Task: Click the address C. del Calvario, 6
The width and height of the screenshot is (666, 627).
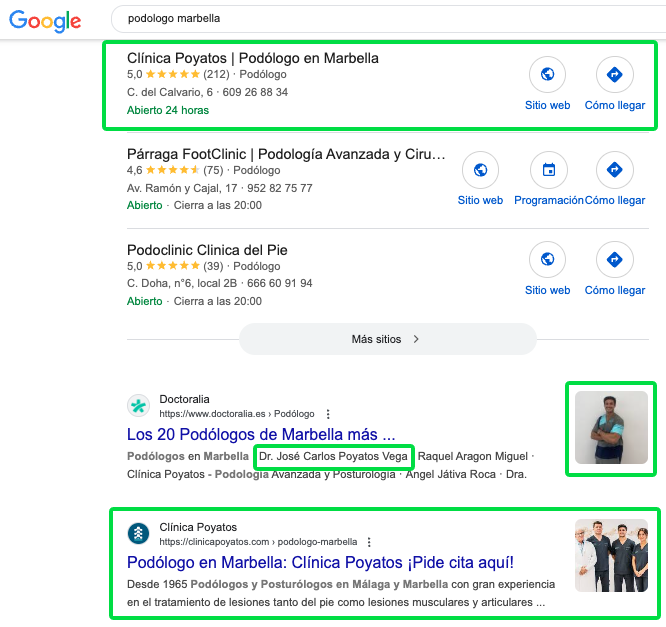Action: (170, 92)
